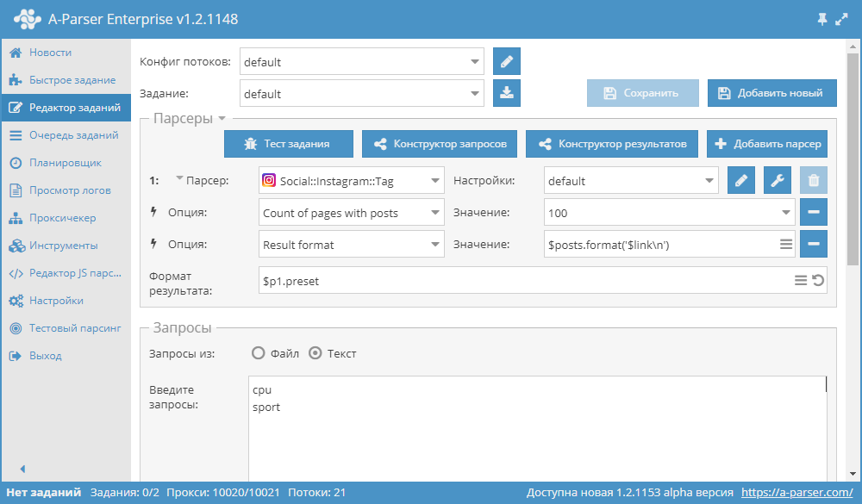
Task: Open Быстрое задание in sidebar
Action: (x=66, y=80)
